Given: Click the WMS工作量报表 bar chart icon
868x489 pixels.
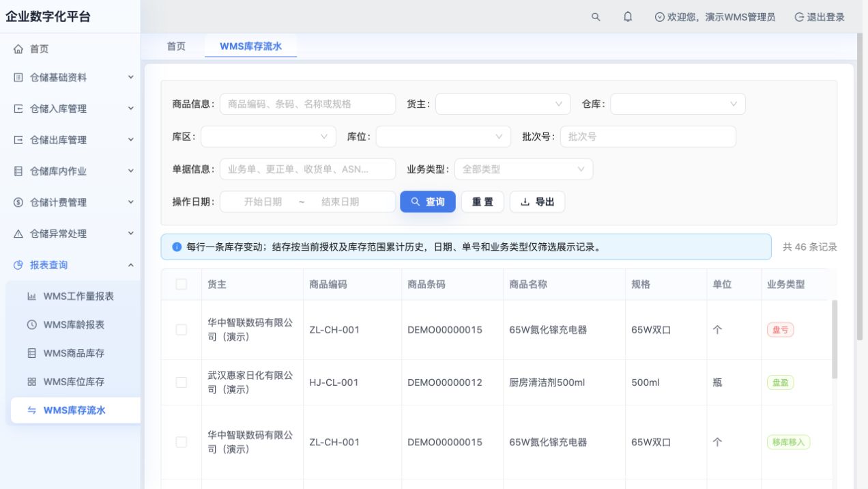Looking at the screenshot, I should click(x=31, y=296).
